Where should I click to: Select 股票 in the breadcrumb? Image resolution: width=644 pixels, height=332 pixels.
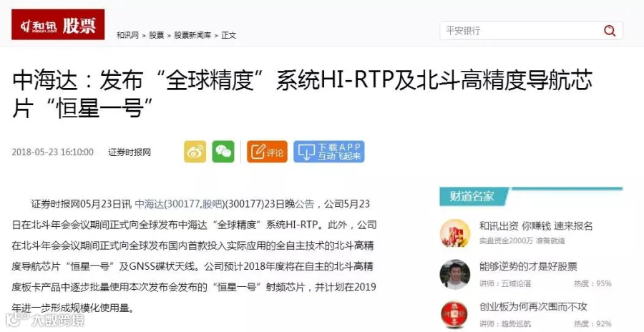(x=156, y=35)
